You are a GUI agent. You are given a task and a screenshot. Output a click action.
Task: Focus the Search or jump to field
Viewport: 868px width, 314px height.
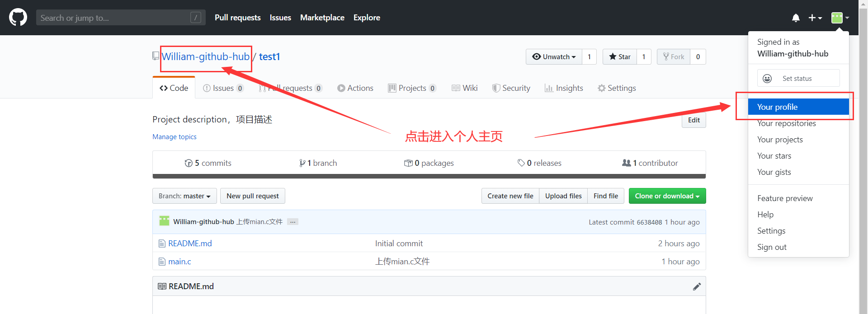pos(121,18)
